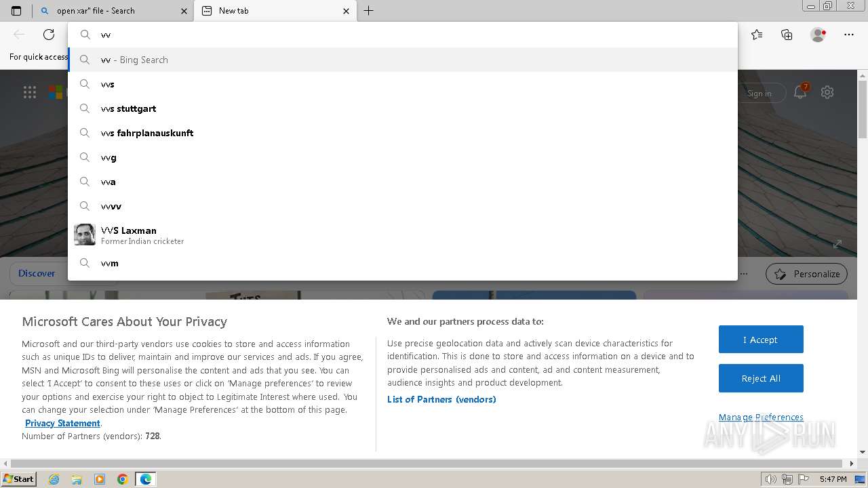This screenshot has height=488, width=868.
Task: Click scroll down arrow on vertical scrollbar
Action: (863, 453)
